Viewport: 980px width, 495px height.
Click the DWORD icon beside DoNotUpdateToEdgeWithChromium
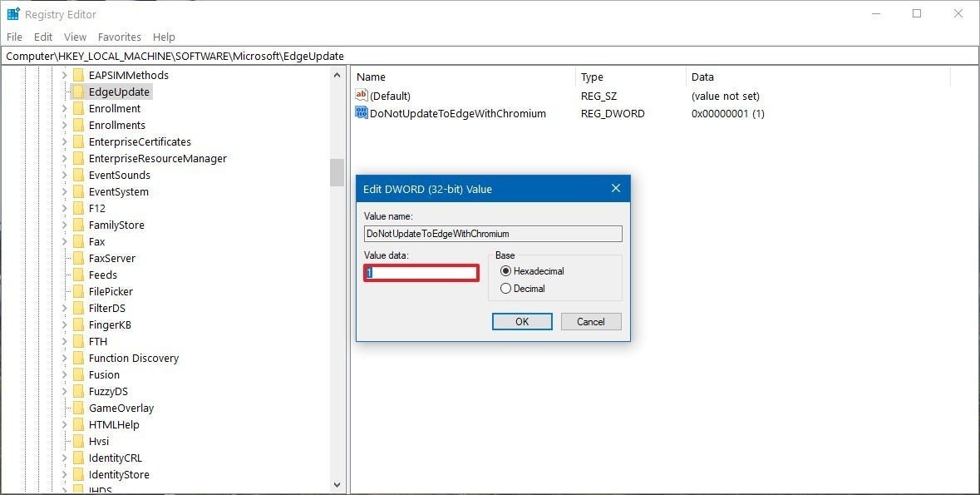point(362,112)
